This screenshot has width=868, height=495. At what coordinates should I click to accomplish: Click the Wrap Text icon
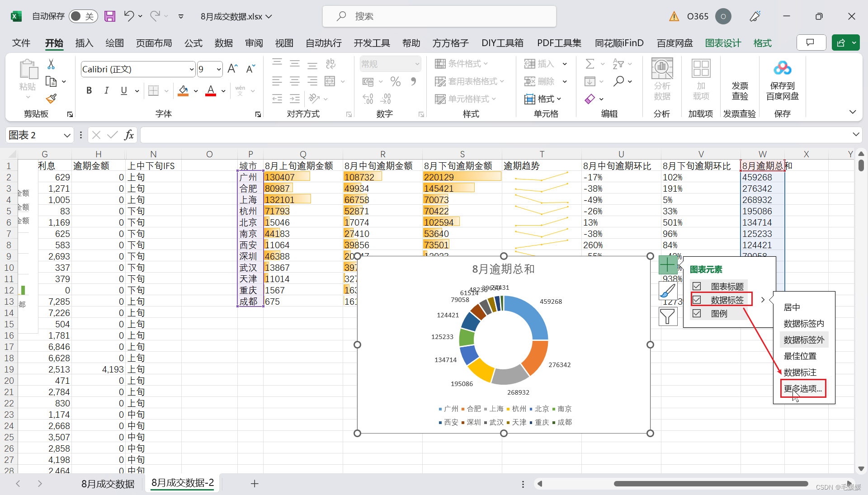click(x=330, y=64)
